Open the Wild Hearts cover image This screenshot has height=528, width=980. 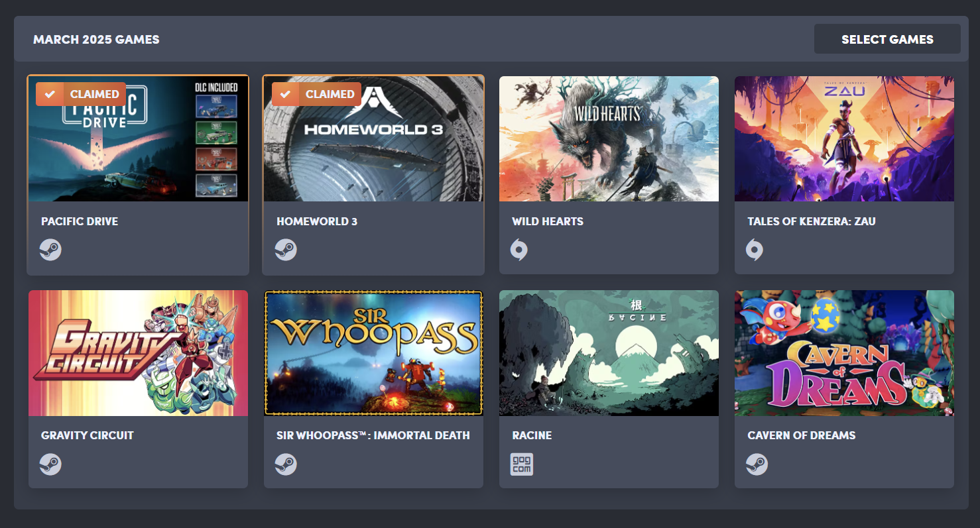tap(609, 138)
